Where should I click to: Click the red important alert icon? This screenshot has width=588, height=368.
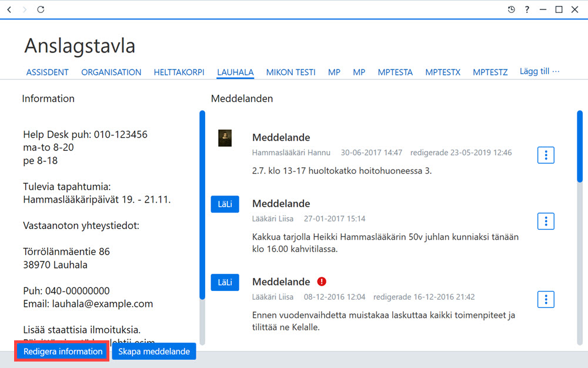(322, 281)
